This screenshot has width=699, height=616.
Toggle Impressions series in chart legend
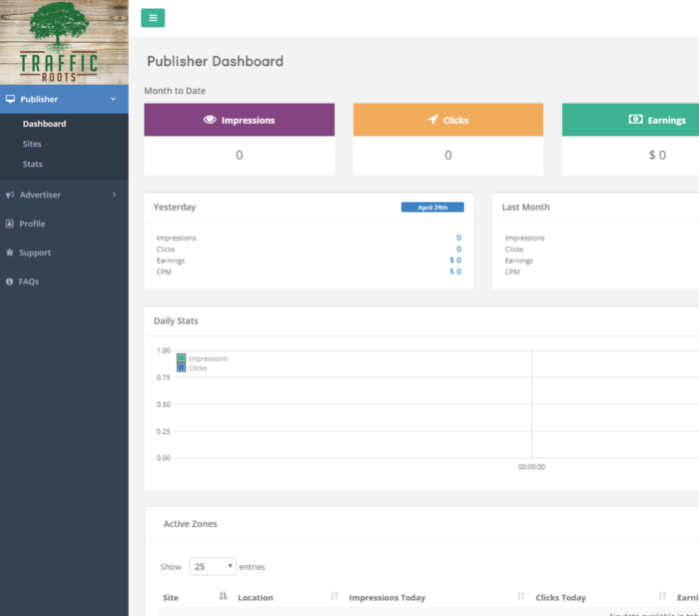click(x=182, y=358)
